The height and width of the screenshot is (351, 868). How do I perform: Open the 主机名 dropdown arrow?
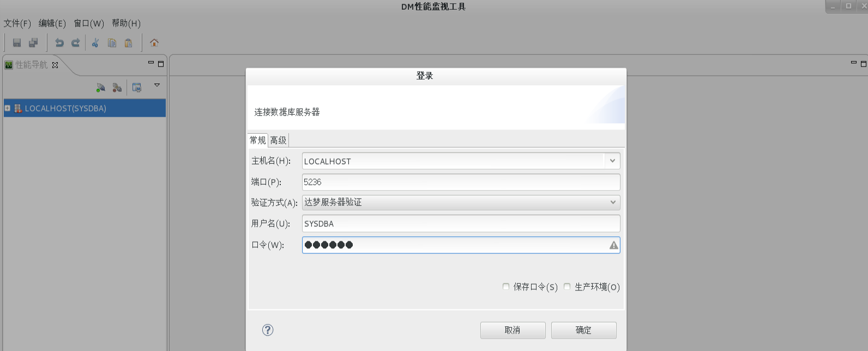[612, 161]
